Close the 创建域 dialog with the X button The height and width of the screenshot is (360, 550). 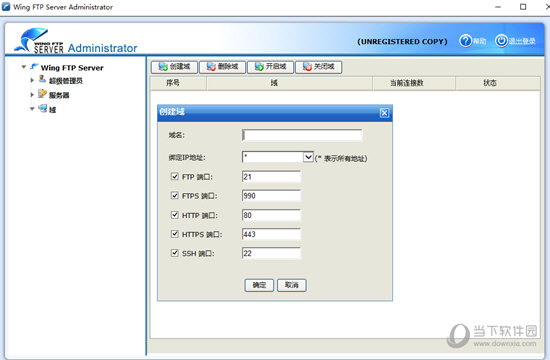click(384, 113)
